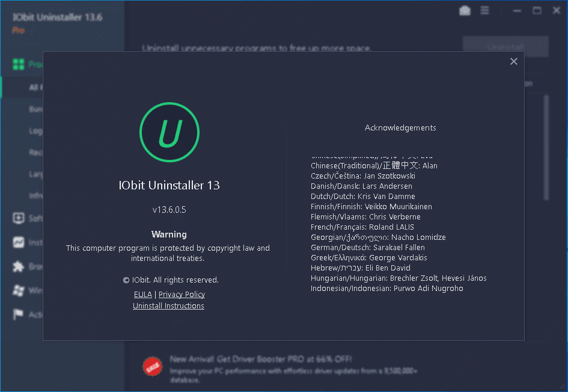Select the Action Center flag icon
This screenshot has height=392, width=568.
click(19, 314)
